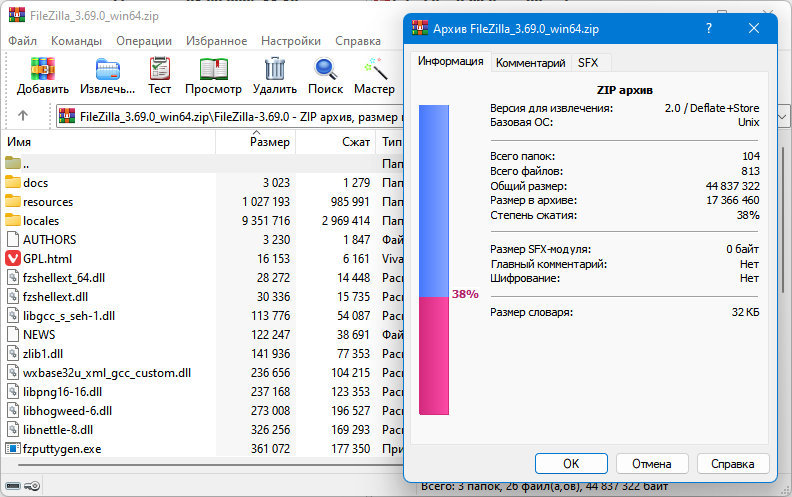This screenshot has width=792, height=497.
Task: Sort file list by Размер column
Action: coord(256,142)
